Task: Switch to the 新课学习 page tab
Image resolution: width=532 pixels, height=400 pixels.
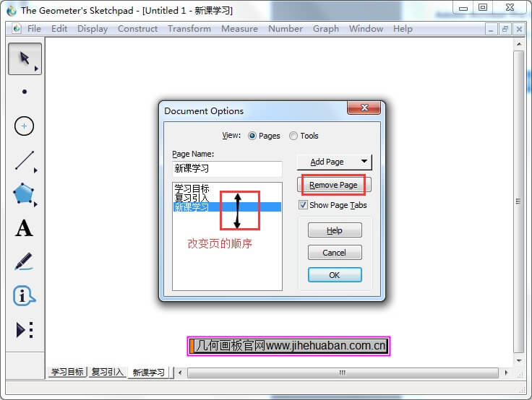Action: click(149, 373)
